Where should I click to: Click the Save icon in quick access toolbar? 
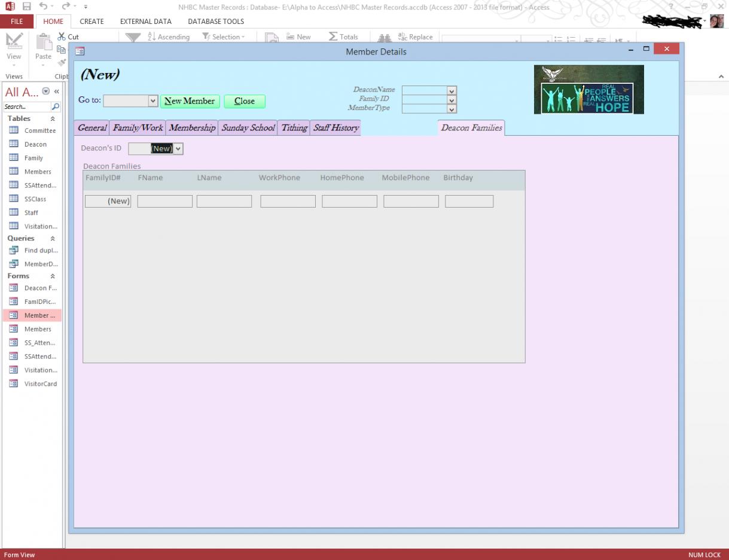pos(26,7)
